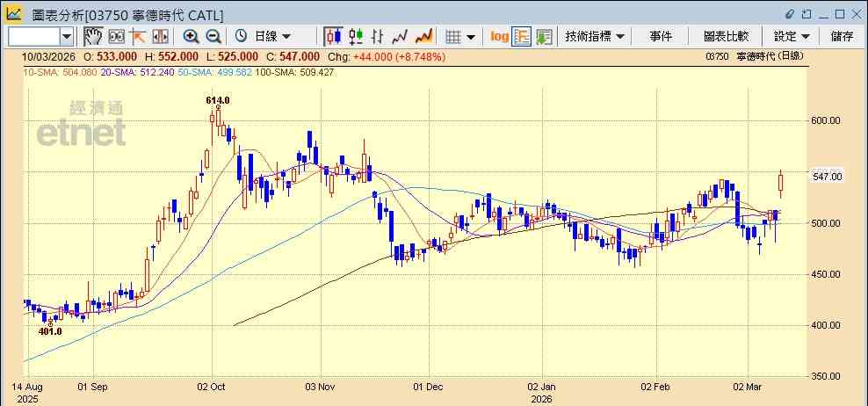
Task: Click the C: 547.000 close value
Action: click(293, 56)
